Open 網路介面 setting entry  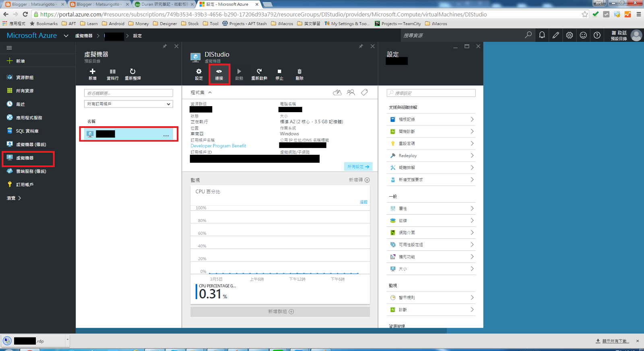(431, 232)
